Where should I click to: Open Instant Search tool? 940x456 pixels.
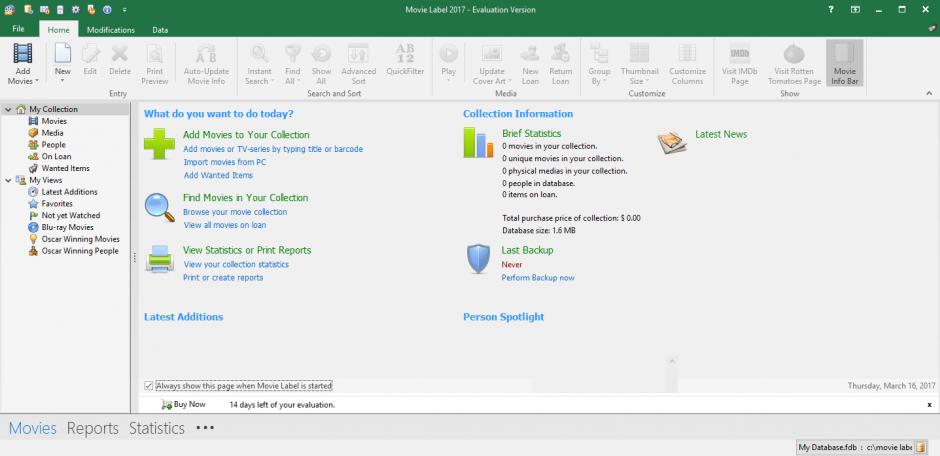[x=260, y=64]
